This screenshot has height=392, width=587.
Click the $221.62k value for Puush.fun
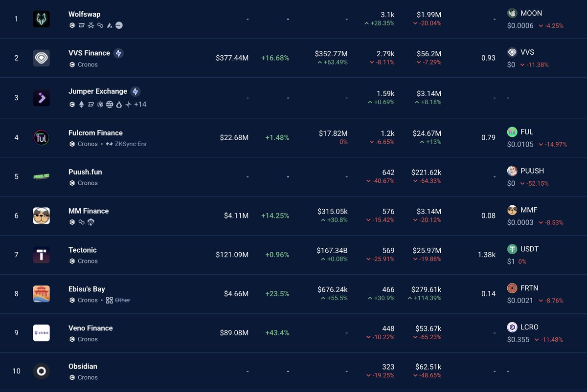pyautogui.click(x=426, y=173)
